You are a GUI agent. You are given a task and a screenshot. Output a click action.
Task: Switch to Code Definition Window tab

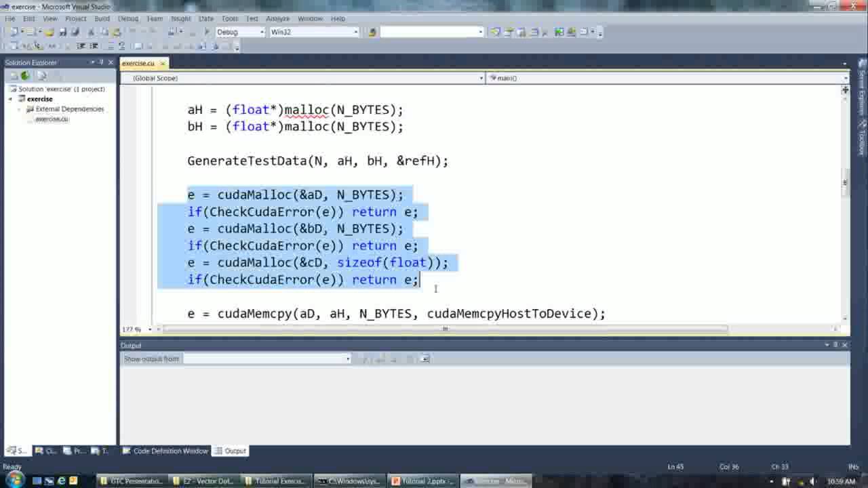point(165,451)
